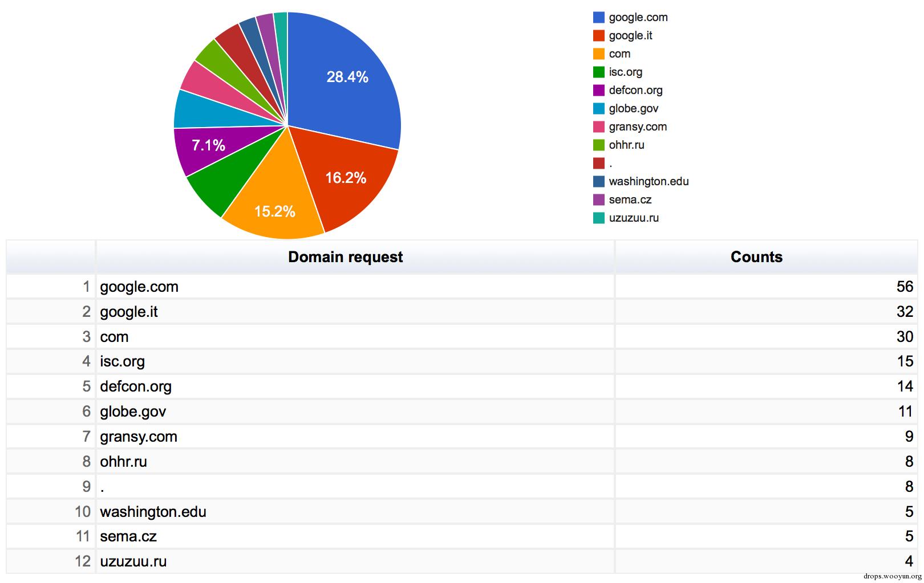Viewport: 924px width, 583px height.
Task: Click the uzuzuu.ru teal legend swatch
Action: 598,218
